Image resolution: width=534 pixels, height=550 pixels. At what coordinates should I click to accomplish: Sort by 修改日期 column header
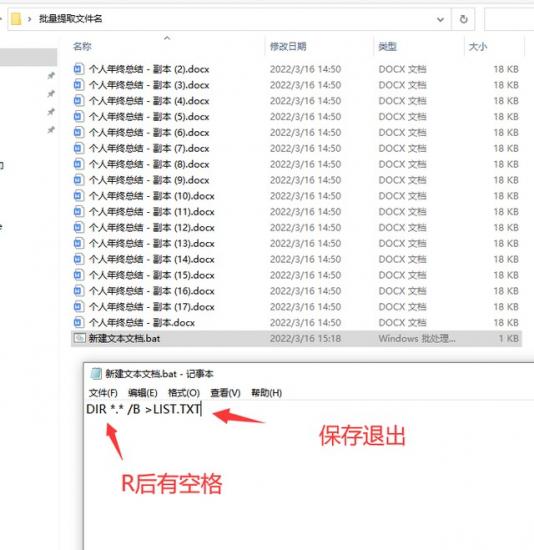tap(288, 46)
